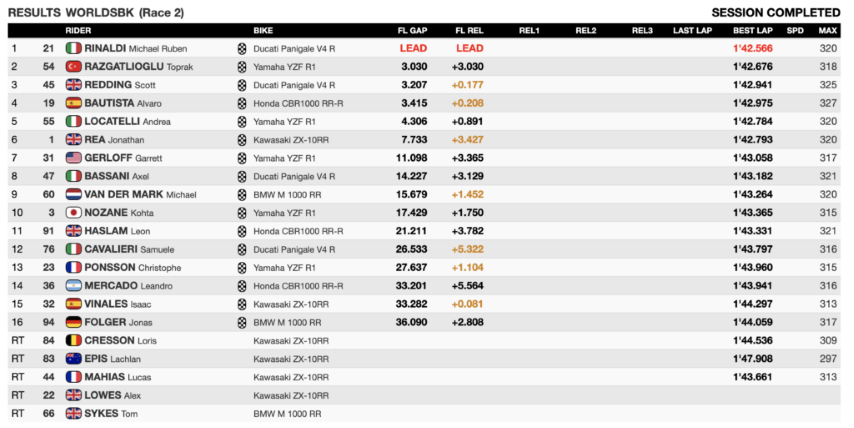This screenshot has width=854, height=428.
Task: Click RT status in the CRESSON row
Action: pyautogui.click(x=17, y=340)
